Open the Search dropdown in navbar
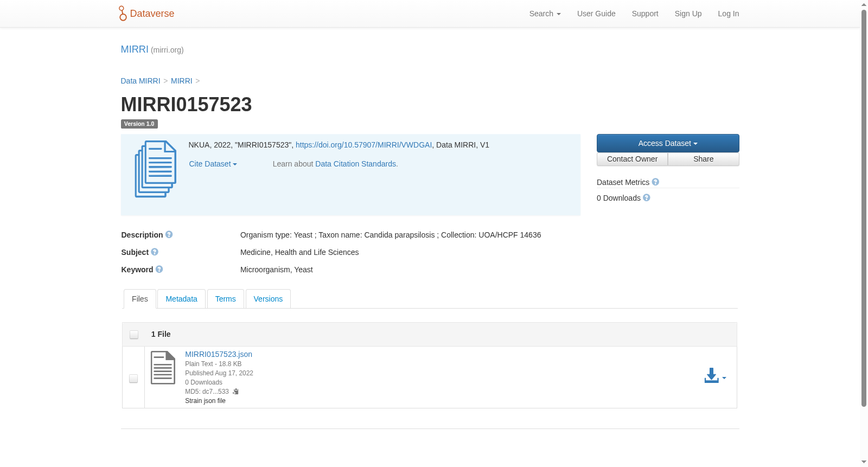Image resolution: width=868 pixels, height=467 pixels. coord(545,14)
